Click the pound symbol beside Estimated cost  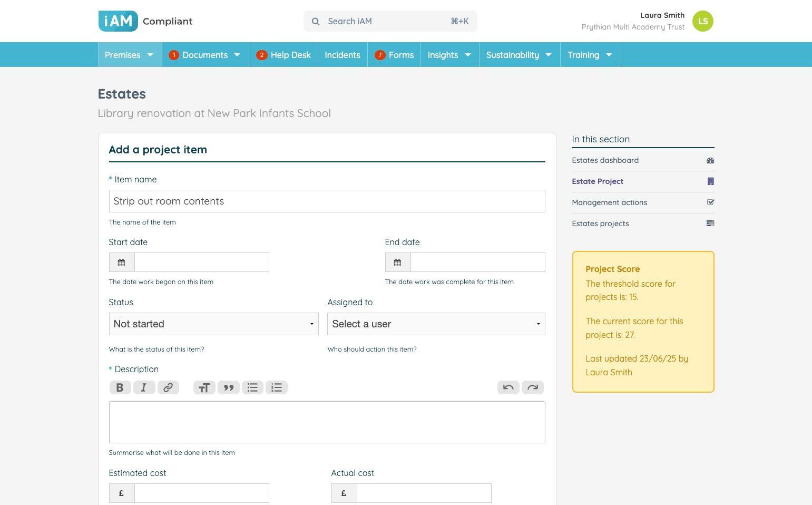coord(122,493)
